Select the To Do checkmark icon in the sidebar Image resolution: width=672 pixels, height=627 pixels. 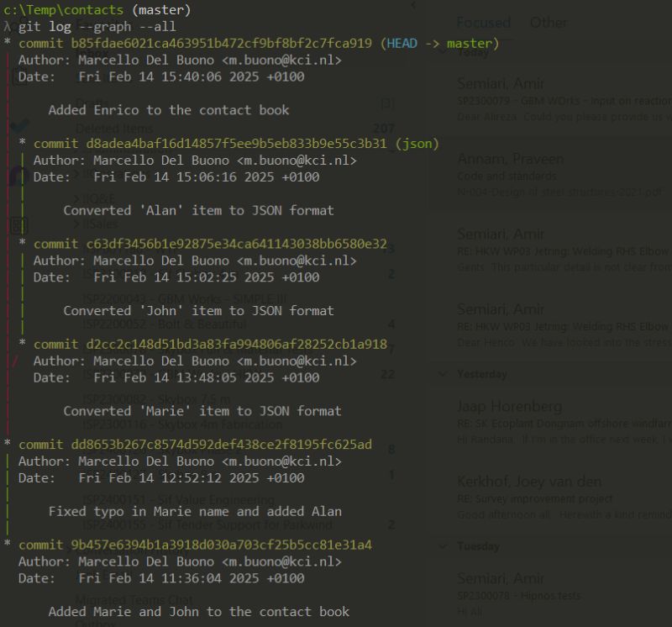point(19,123)
